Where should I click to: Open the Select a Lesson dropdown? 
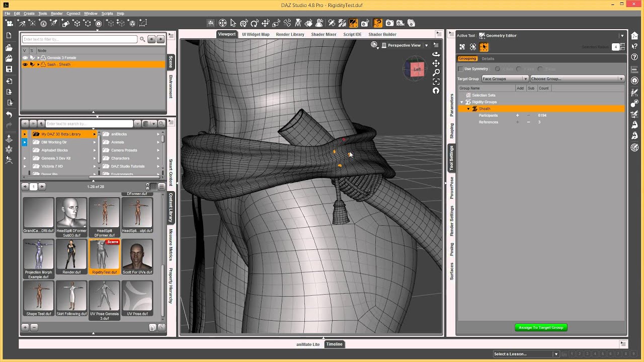526,354
